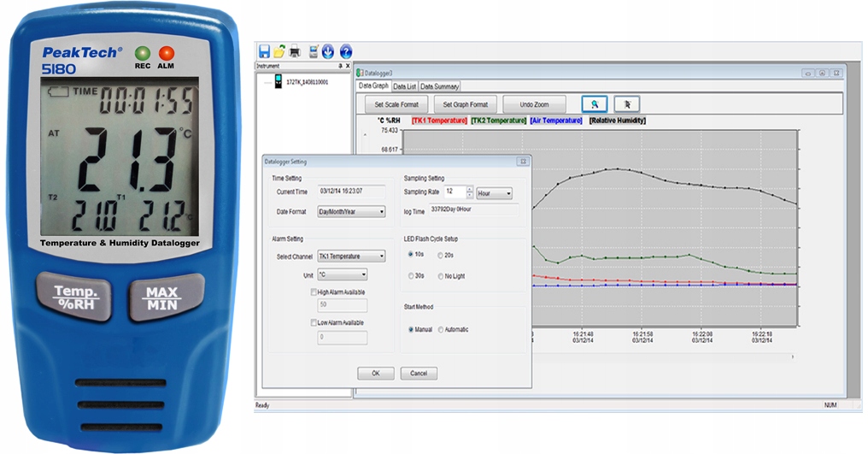This screenshot has width=868, height=454.
Task: Click the OK button in Datalogger Setting
Action: (375, 374)
